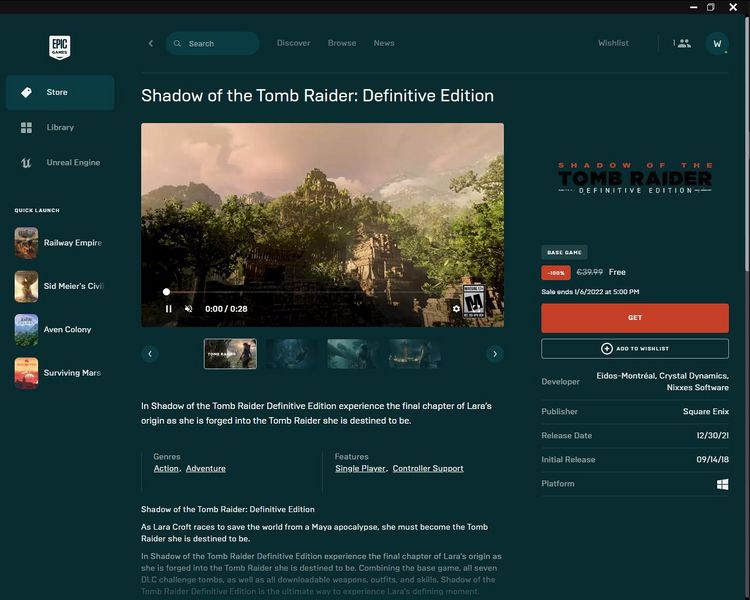
Task: Show previous screenshots with left arrow
Action: pyautogui.click(x=150, y=354)
